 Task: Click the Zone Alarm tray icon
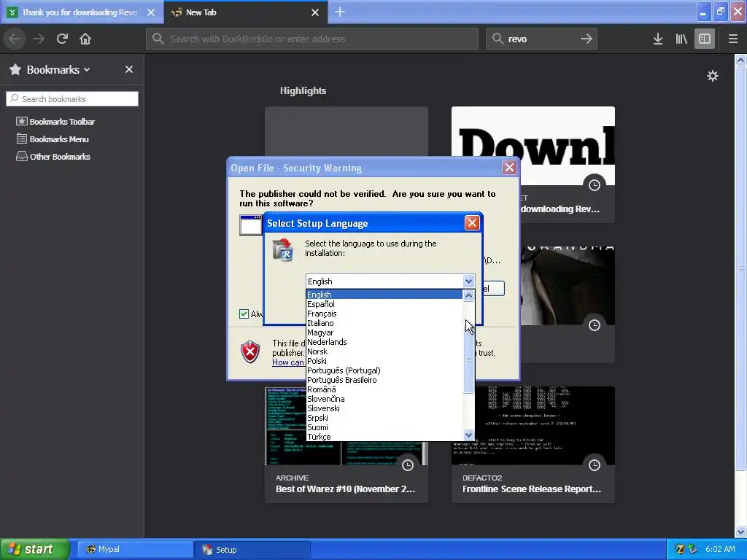681,549
